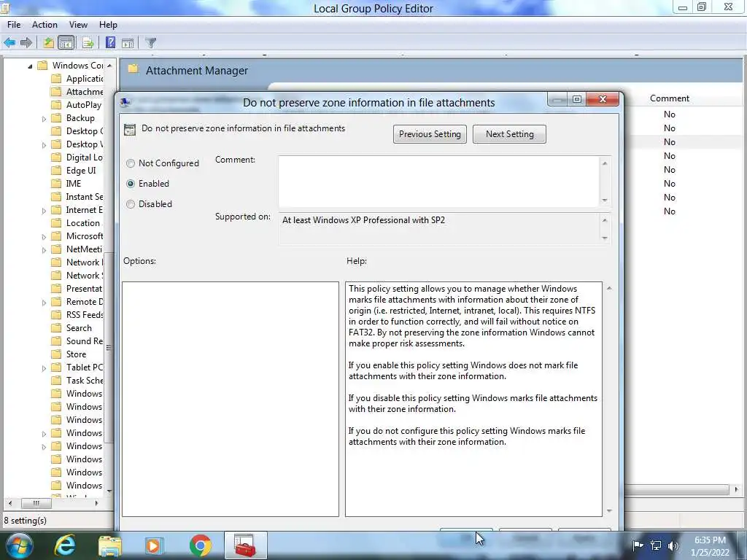
Task: Select the Attachment Manager tree folder
Action: 85,92
